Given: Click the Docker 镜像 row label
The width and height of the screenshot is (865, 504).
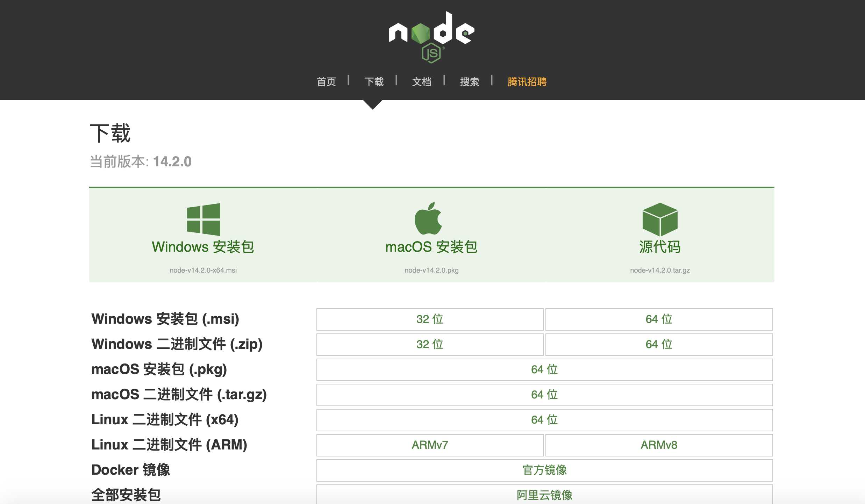Looking at the screenshot, I should tap(131, 470).
